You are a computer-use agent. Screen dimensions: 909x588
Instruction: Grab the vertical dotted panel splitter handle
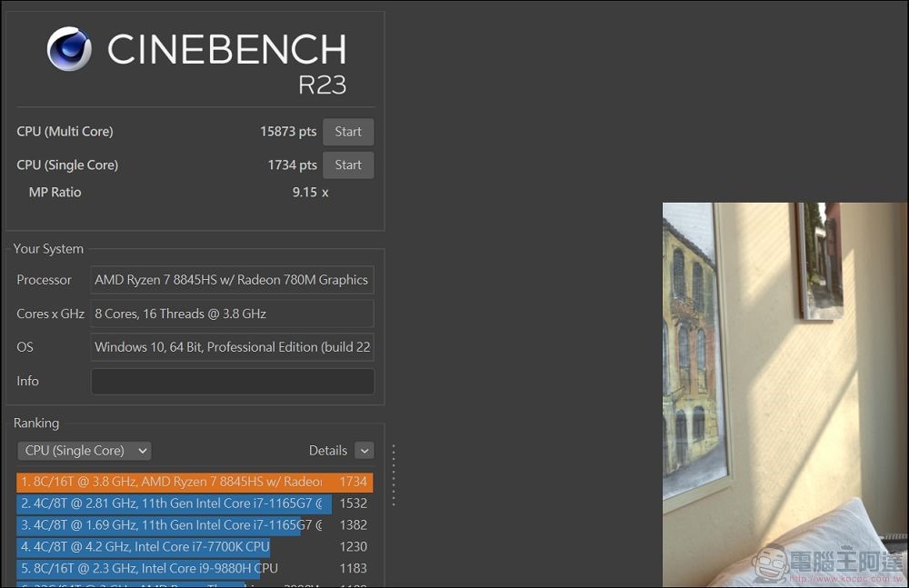(394, 474)
